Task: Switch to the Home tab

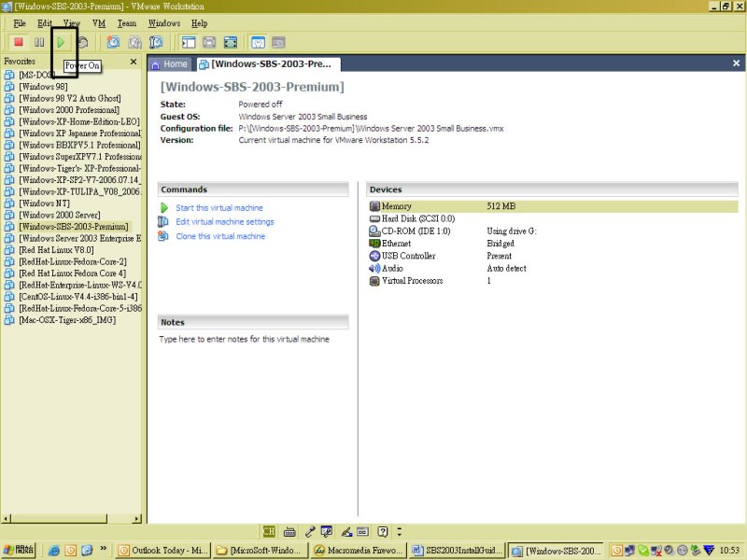Action: [170, 64]
